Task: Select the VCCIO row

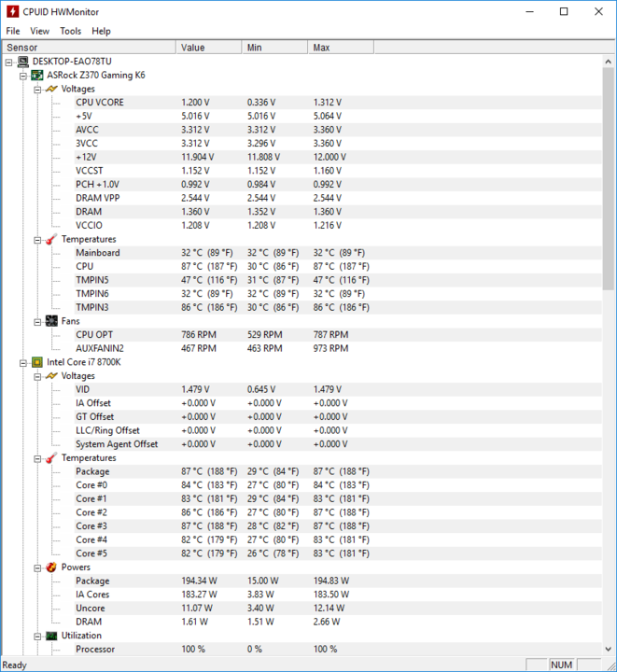Action: point(338,226)
